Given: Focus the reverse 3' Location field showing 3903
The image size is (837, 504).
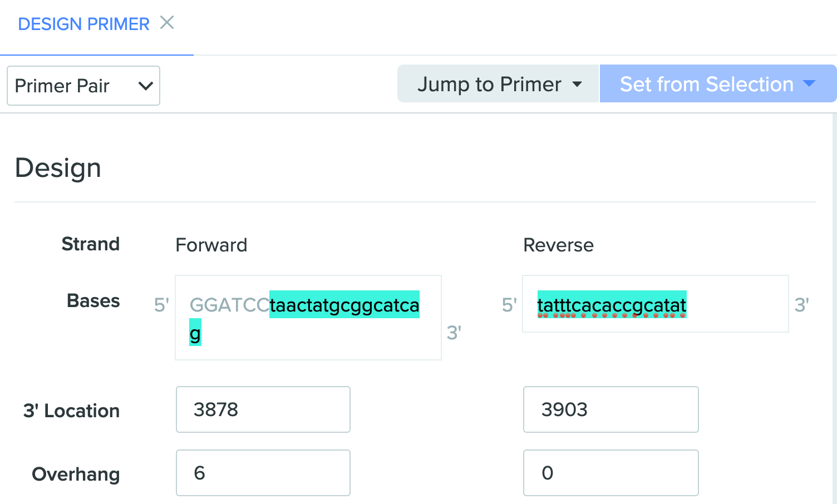Looking at the screenshot, I should coord(610,409).
